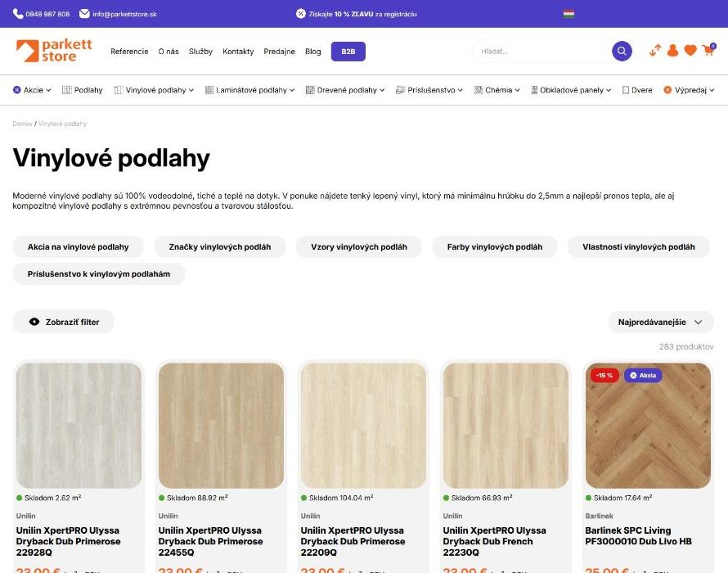The height and width of the screenshot is (573, 728).
Task: Click the info@parkettstore.sk email link
Action: (124, 14)
